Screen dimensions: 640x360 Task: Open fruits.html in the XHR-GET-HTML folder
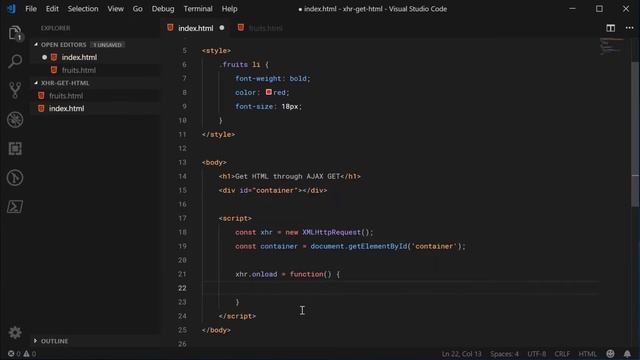coord(66,96)
